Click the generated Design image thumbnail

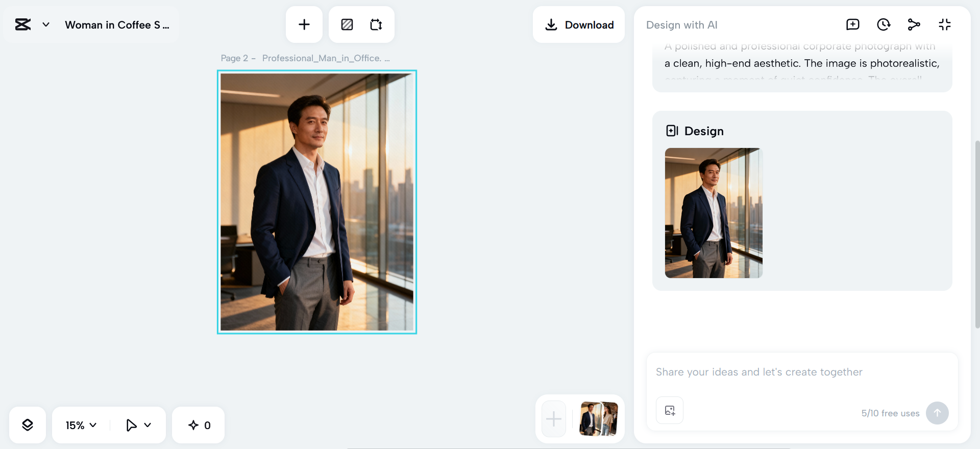click(x=714, y=213)
